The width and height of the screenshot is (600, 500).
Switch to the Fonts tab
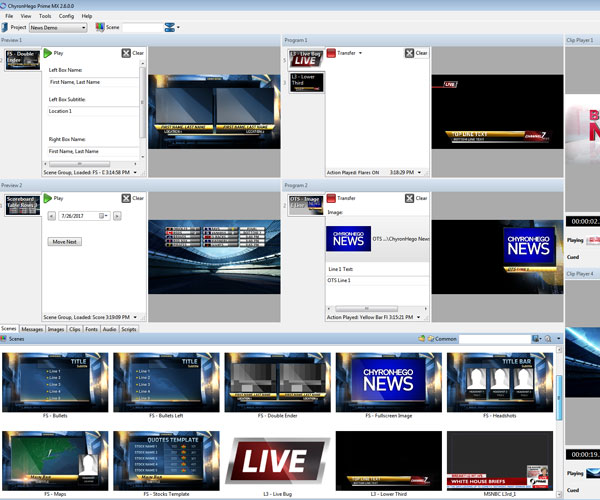pyautogui.click(x=91, y=329)
